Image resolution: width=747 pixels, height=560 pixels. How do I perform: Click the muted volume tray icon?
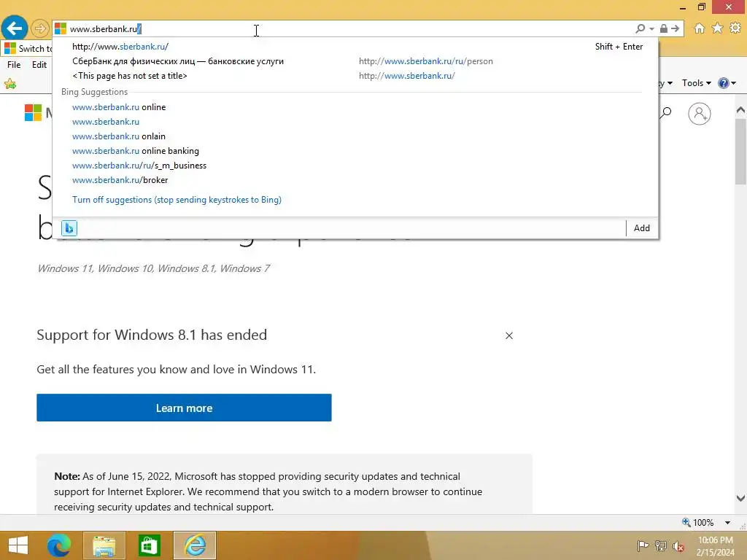tap(678, 545)
